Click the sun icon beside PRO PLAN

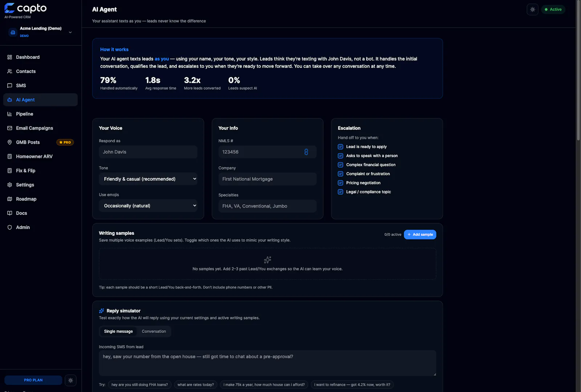[x=71, y=380]
